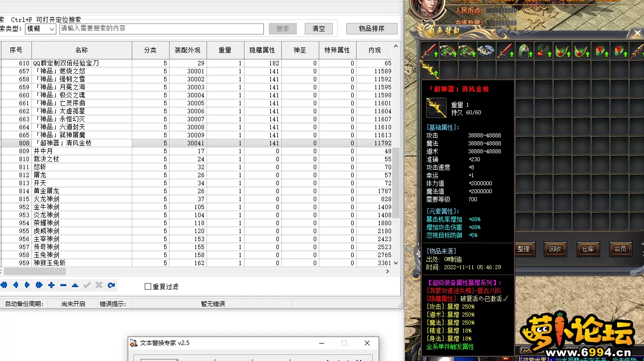This screenshot has height=361, width=644.
Task: Click the horizontal scrollbar thumb under table
Action: coord(35,271)
